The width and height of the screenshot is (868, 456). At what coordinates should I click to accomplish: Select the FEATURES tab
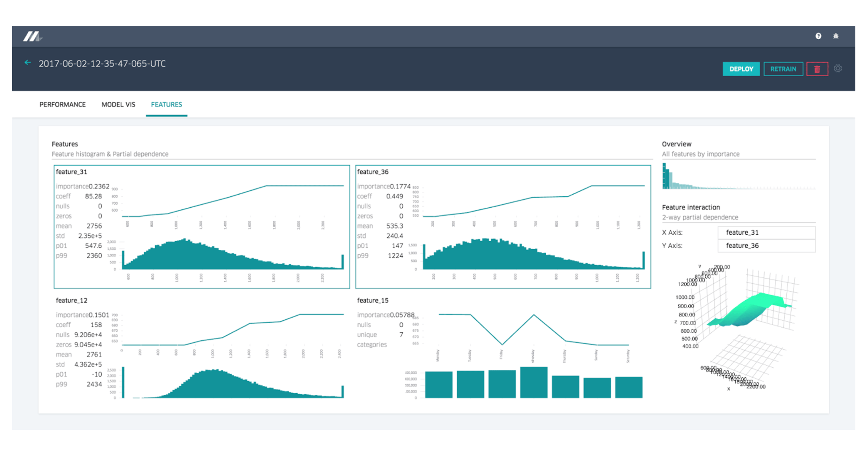pos(166,104)
